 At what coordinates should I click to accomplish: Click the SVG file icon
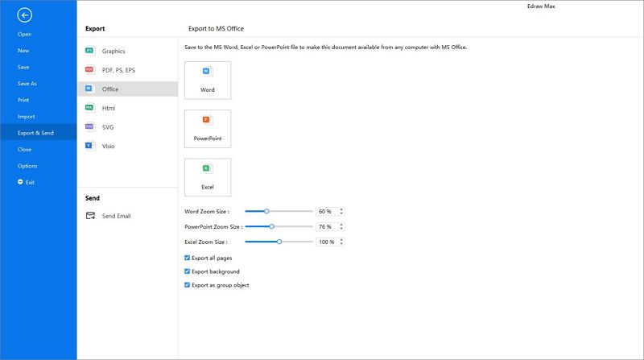(89, 126)
